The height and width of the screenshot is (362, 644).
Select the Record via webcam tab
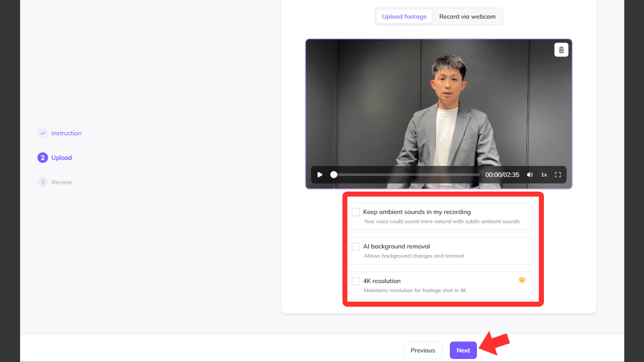click(x=467, y=17)
